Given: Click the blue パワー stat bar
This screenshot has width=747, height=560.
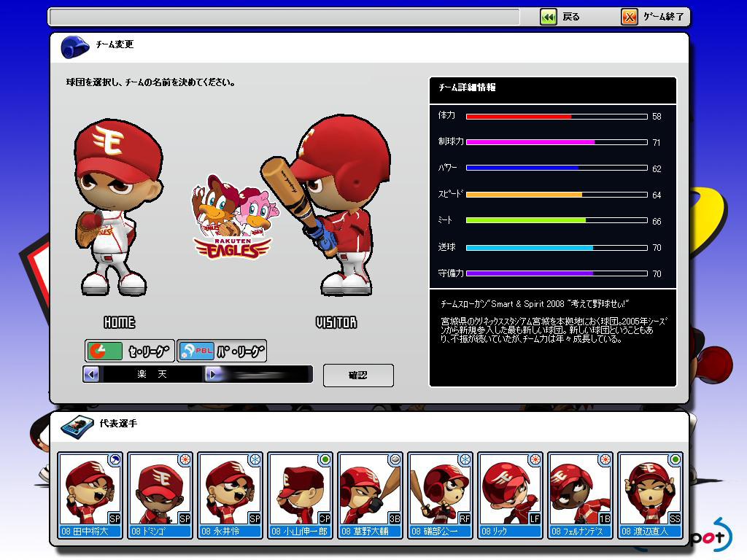Looking at the screenshot, I should click(x=557, y=168).
